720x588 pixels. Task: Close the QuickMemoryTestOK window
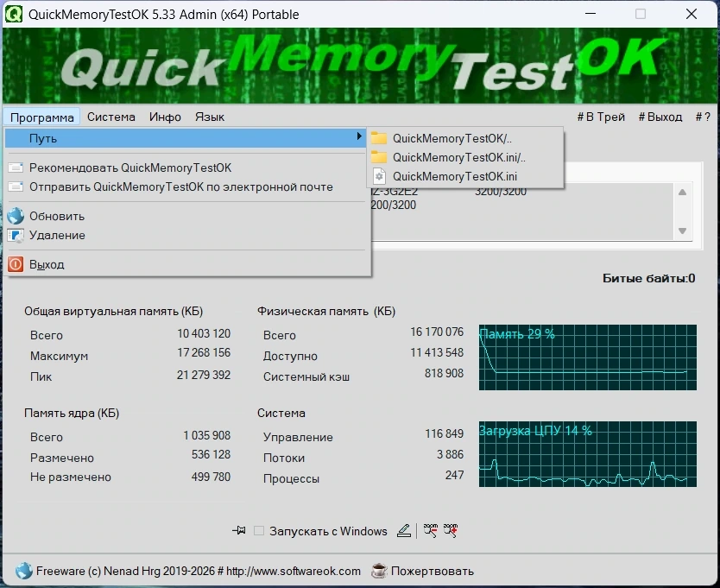692,14
